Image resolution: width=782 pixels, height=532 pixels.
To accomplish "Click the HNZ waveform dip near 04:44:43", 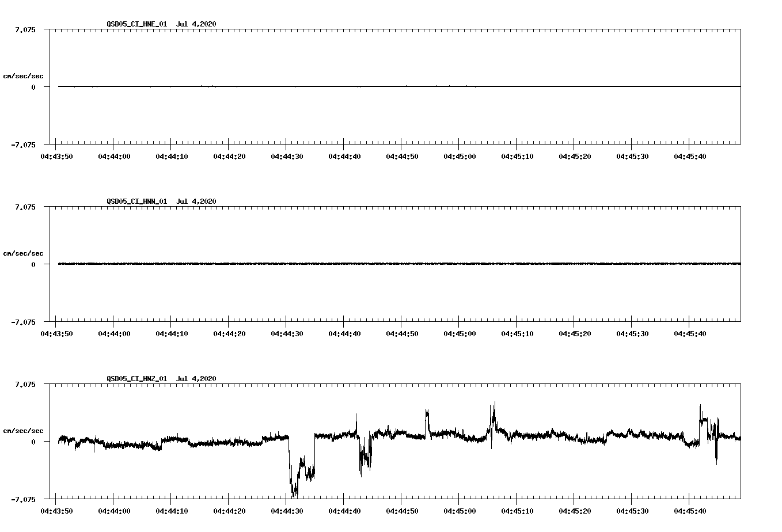I will pyautogui.click(x=364, y=458).
